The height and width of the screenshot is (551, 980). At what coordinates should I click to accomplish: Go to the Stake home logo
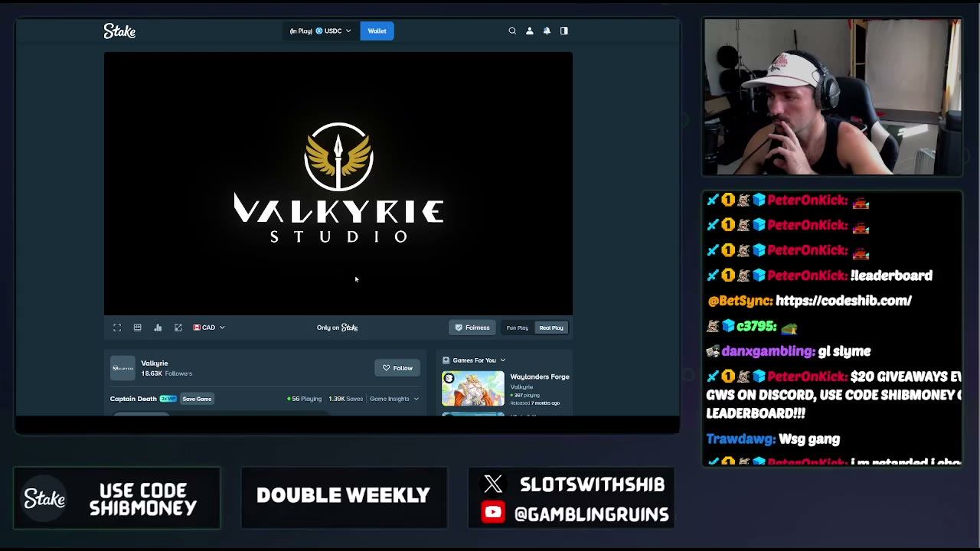click(x=120, y=31)
